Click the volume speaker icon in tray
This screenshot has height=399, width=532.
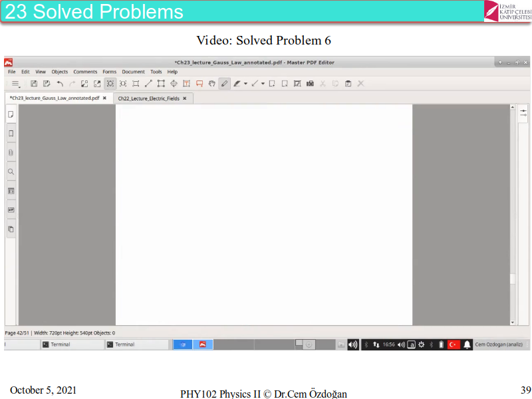coord(352,344)
